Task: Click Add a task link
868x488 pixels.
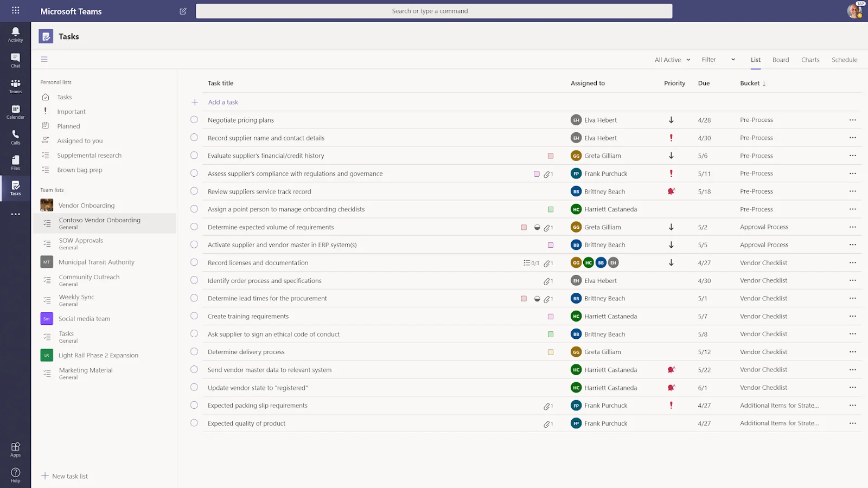Action: tap(223, 102)
